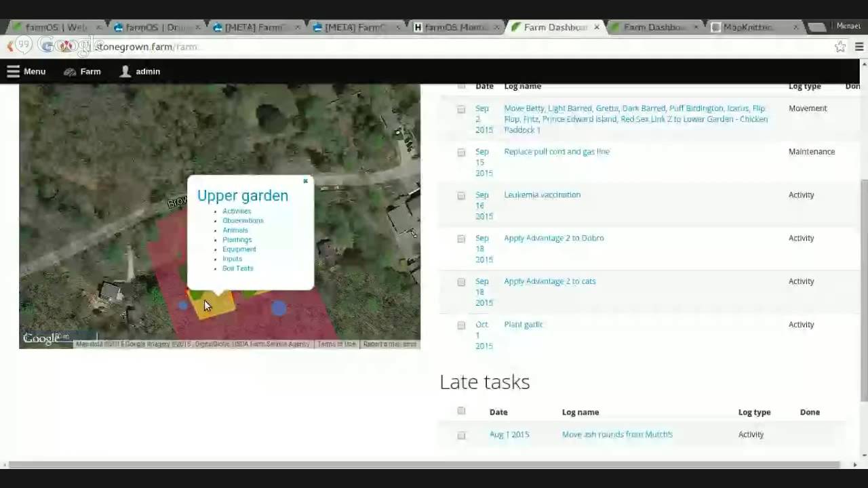Open Inputs link in Upper garden popup
Image resolution: width=868 pixels, height=488 pixels.
coord(232,258)
